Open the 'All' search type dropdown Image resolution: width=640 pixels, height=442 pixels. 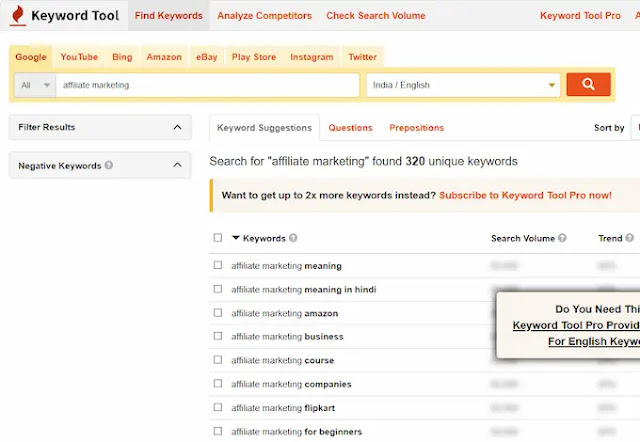(x=35, y=85)
